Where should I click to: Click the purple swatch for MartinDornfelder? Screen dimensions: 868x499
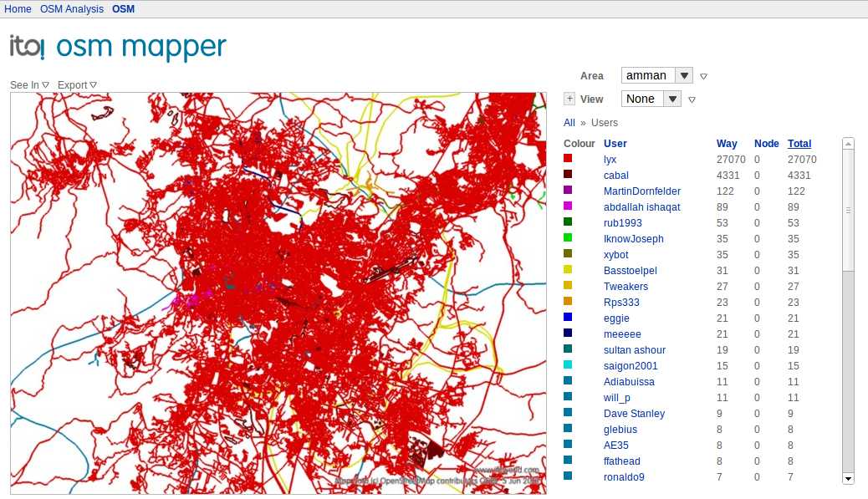(x=568, y=190)
